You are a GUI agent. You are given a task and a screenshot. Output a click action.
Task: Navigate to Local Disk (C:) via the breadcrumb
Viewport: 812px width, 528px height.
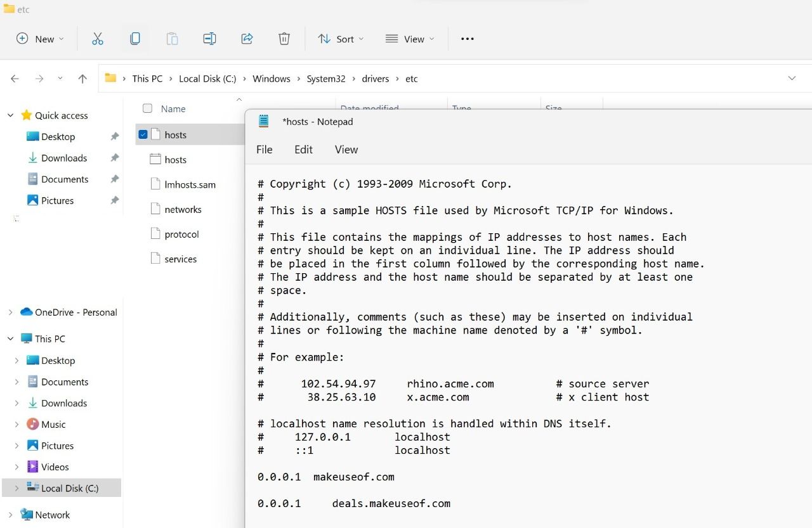[207, 78]
